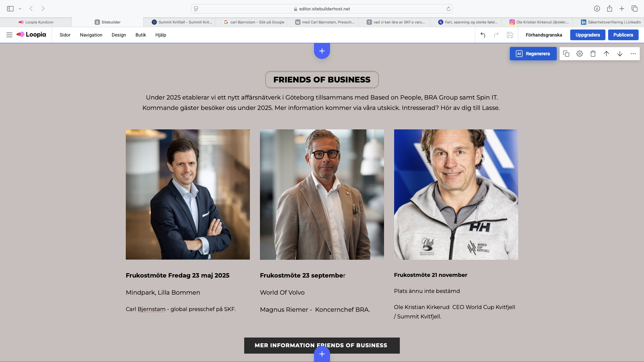
Task: Click the save floppy disk icon
Action: [x=510, y=35]
